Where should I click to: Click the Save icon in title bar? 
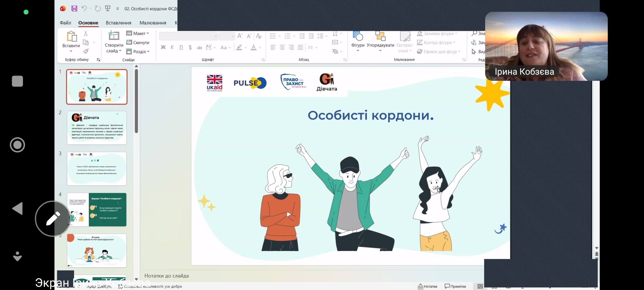tap(74, 9)
